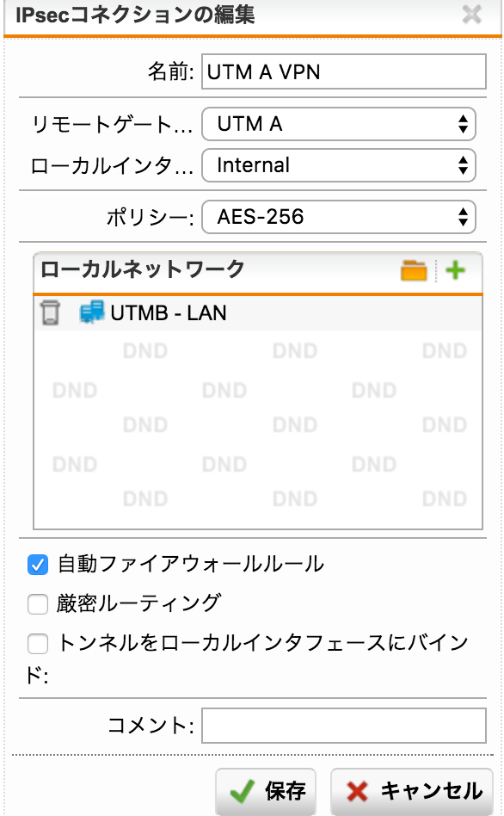Tick トンネルをローカルインタフェースにバインド checkbox
The image size is (504, 816).
coord(38,644)
